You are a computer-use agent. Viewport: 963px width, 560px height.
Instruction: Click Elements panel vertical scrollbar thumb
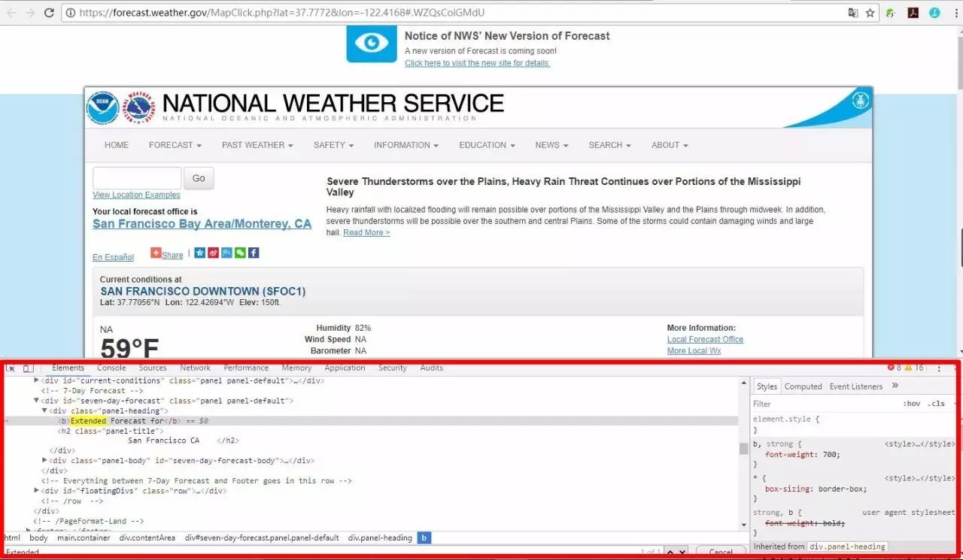click(743, 448)
